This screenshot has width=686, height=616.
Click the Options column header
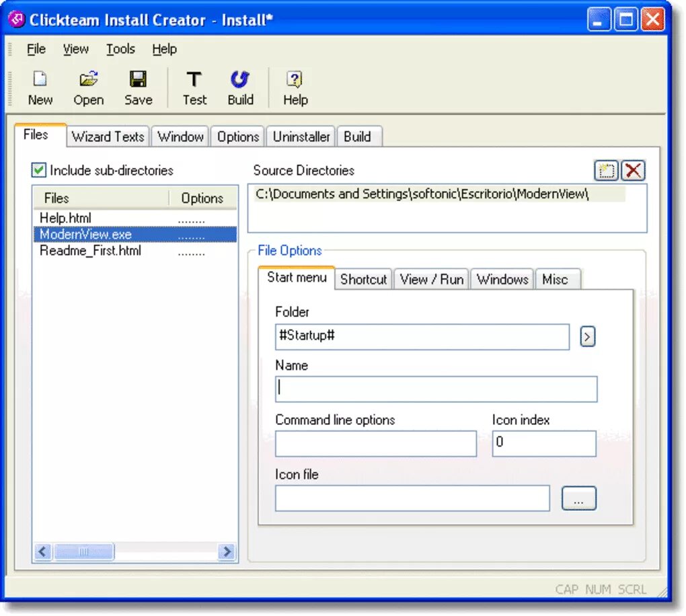(202, 198)
